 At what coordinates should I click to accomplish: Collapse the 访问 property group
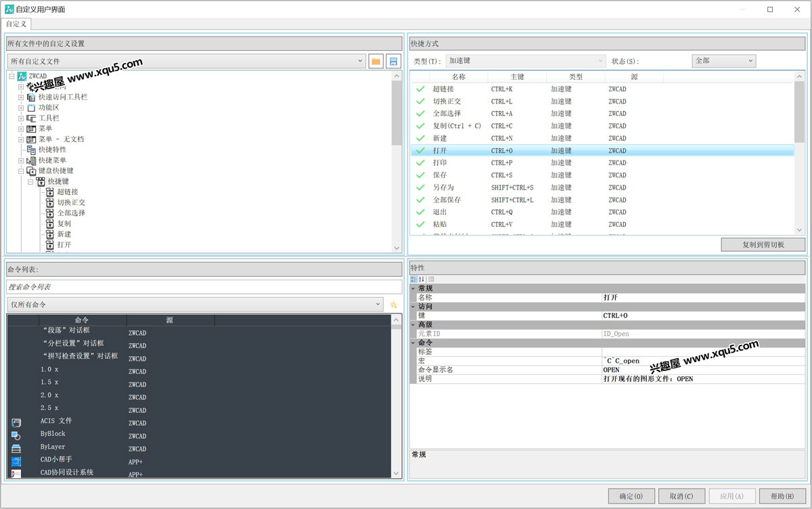(x=413, y=307)
